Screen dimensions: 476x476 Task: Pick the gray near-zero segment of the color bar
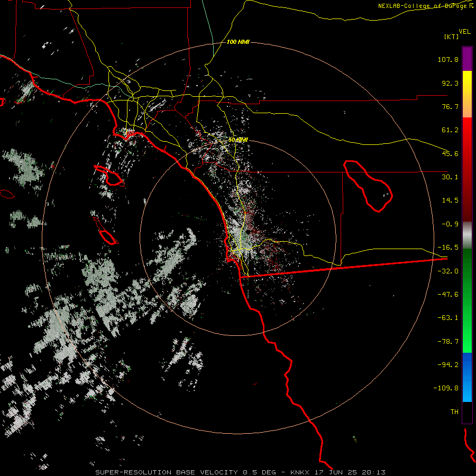click(x=467, y=235)
